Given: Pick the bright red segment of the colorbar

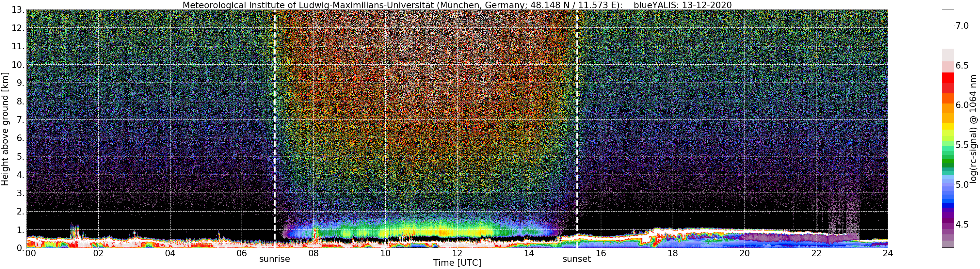Looking at the screenshot, I should [x=948, y=77].
